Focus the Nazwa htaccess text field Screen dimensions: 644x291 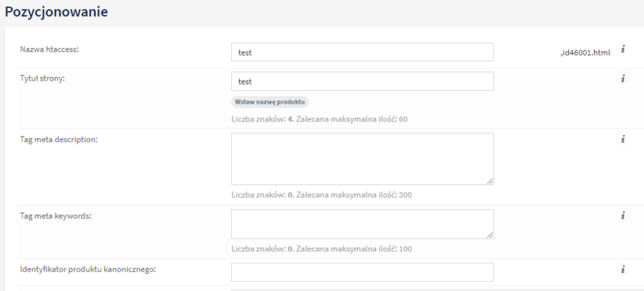coord(362,52)
